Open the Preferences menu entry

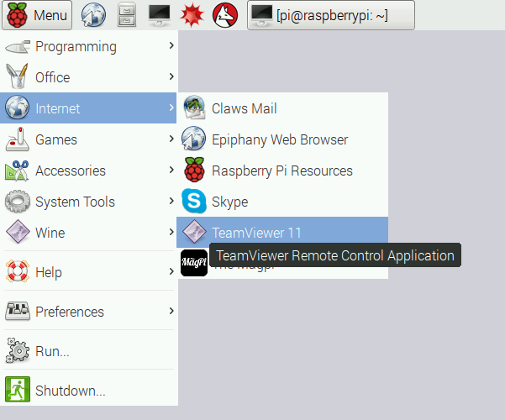click(x=88, y=312)
